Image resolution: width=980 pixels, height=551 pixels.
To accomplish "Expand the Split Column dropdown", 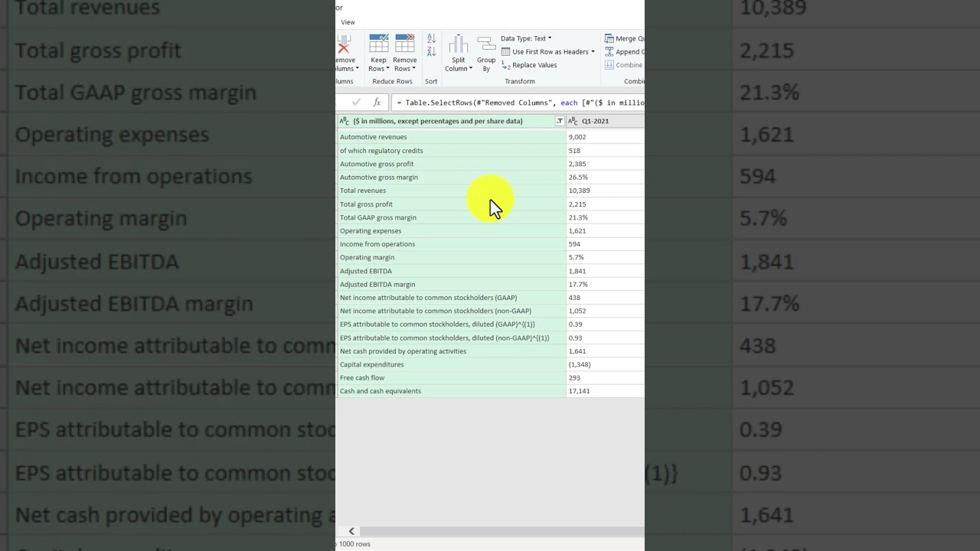I will tap(470, 69).
